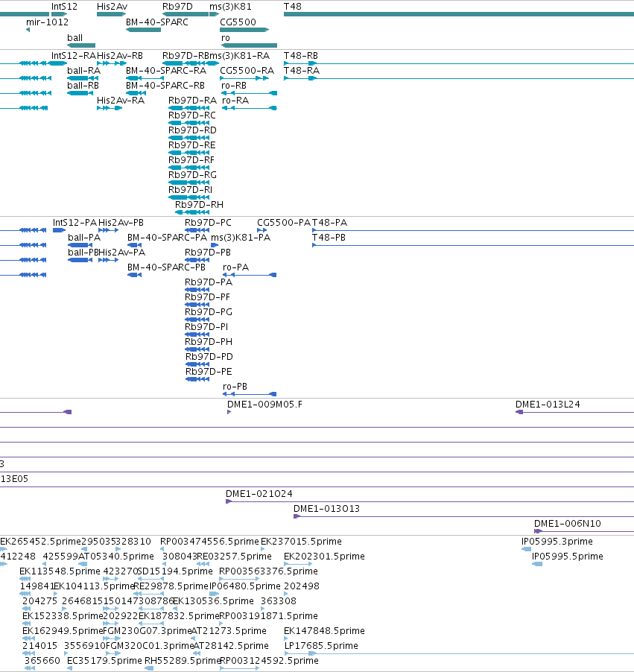634x672 pixels.
Task: Open protein BM-40-SPARC-PB
Action: (x=166, y=267)
